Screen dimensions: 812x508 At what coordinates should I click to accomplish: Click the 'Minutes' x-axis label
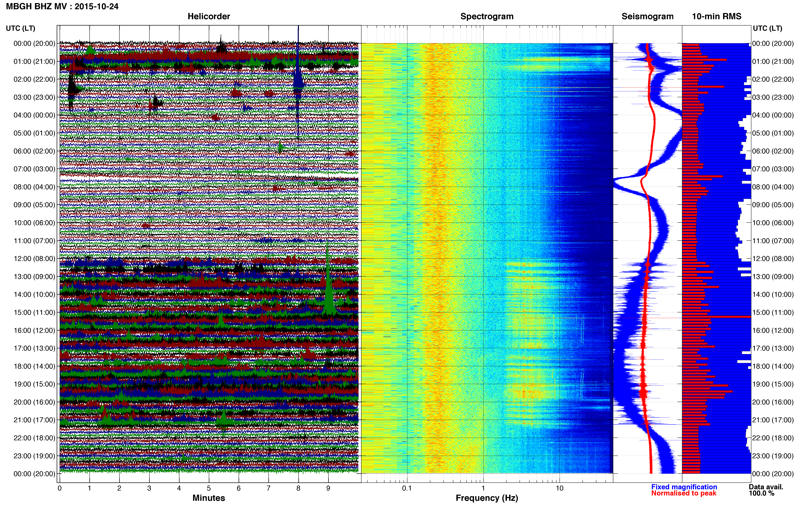pyautogui.click(x=208, y=498)
